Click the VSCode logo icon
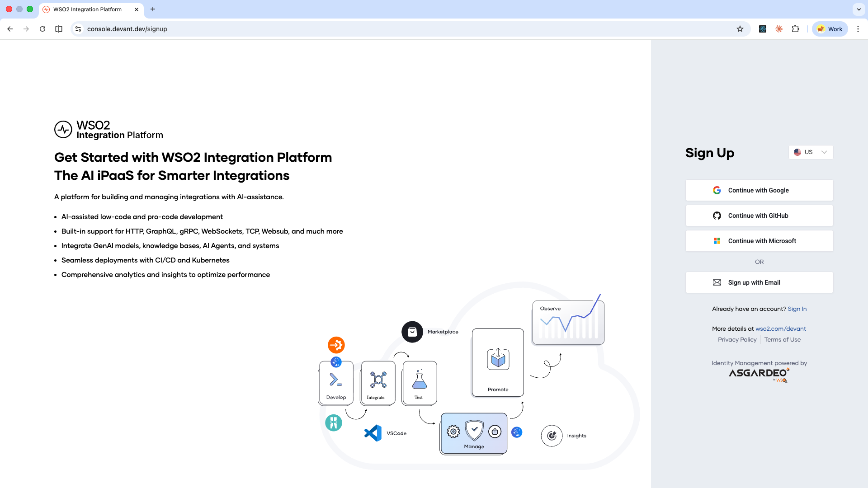Screen dimensions: 868x488 click(373, 433)
